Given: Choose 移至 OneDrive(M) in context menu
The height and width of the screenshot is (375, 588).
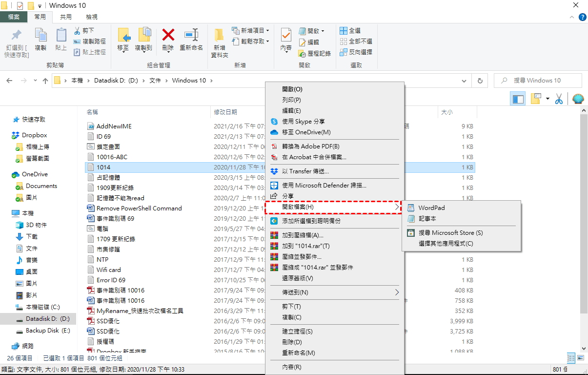Looking at the screenshot, I should [335, 132].
